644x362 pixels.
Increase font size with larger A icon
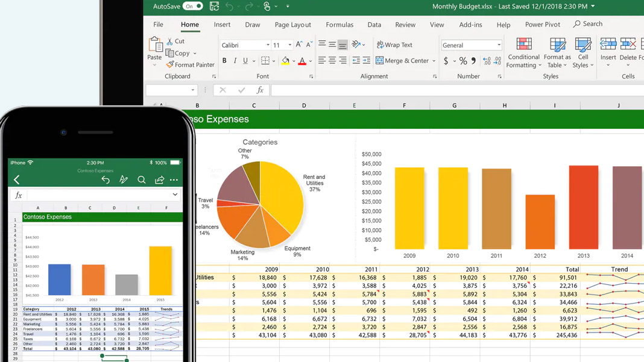click(x=299, y=45)
